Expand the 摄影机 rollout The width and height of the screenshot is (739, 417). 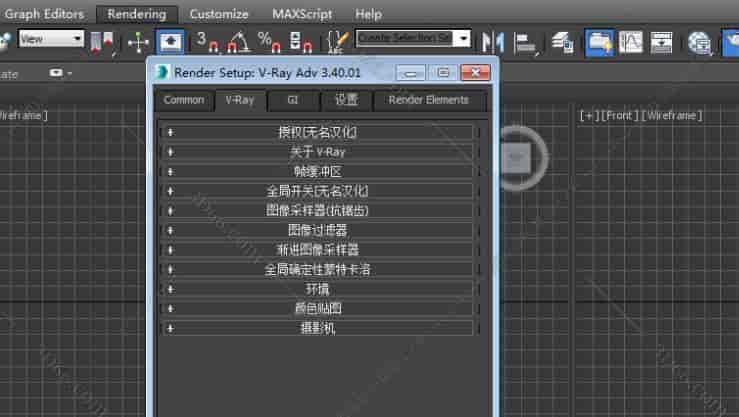[316, 327]
